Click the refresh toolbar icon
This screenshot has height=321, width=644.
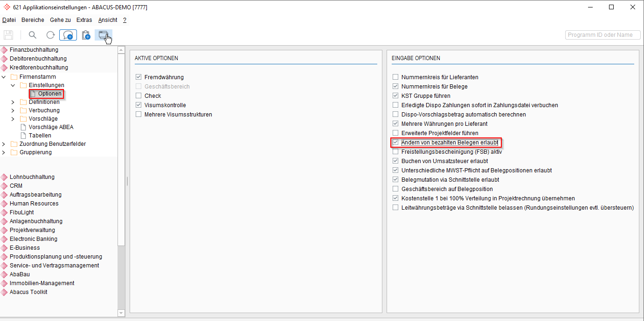pyautogui.click(x=50, y=35)
